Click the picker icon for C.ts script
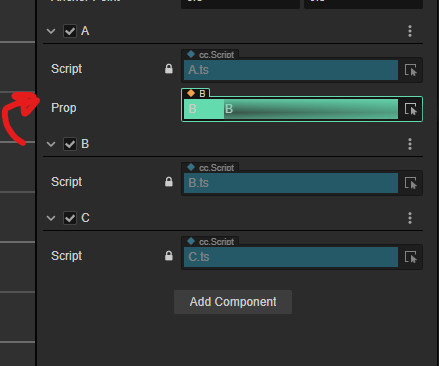 pos(411,257)
